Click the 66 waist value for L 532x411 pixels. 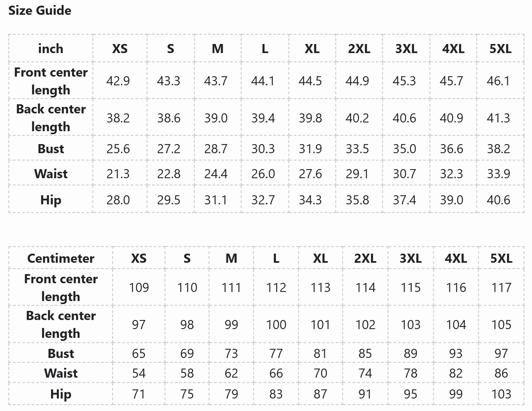click(276, 373)
